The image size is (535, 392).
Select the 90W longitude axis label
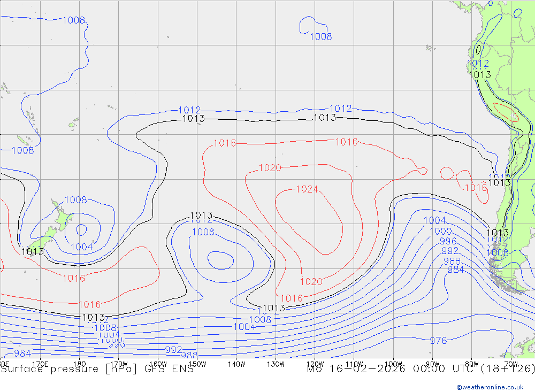pos(433,364)
